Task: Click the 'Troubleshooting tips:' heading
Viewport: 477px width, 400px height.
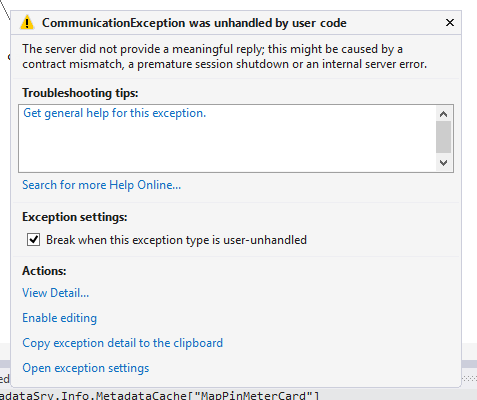Action: [x=80, y=93]
